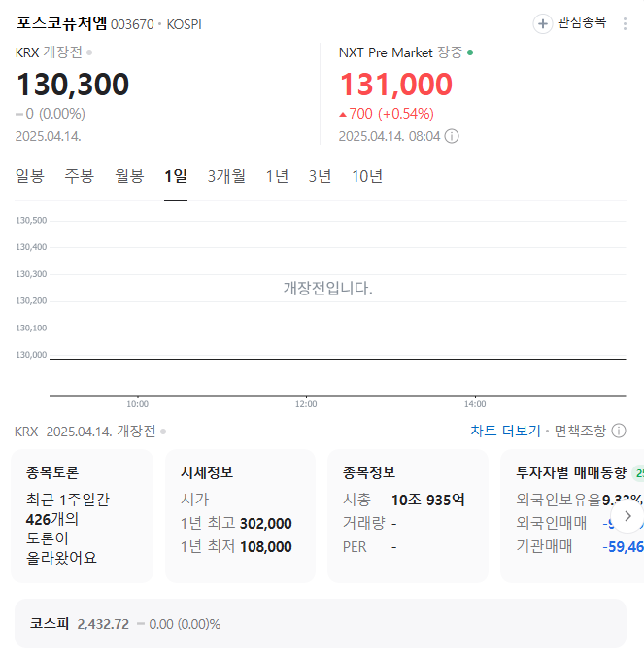Select the 1일 chart tab
This screenshot has width=644, height=657.
pyautogui.click(x=176, y=176)
